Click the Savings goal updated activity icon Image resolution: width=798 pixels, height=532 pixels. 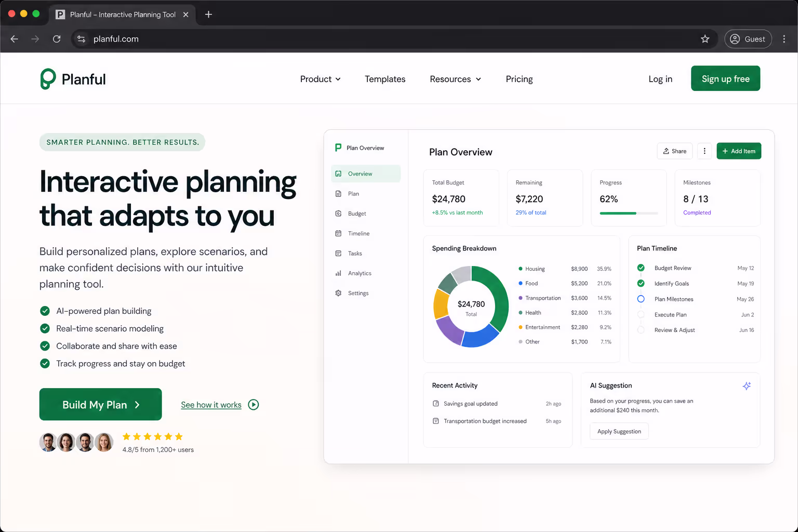436,404
